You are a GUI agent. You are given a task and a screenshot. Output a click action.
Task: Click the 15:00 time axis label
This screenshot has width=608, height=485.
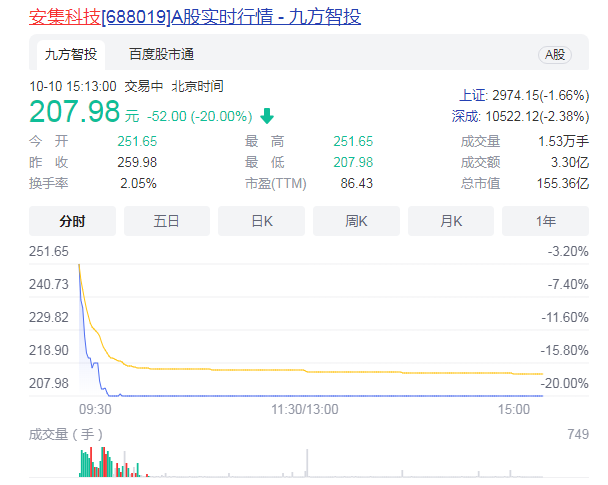tap(514, 409)
